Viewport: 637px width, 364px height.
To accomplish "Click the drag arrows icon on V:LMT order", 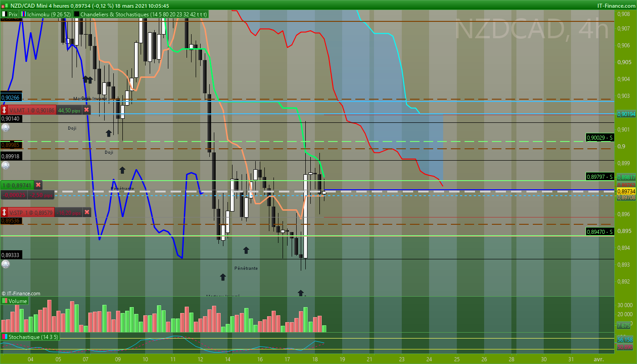I will (5, 110).
